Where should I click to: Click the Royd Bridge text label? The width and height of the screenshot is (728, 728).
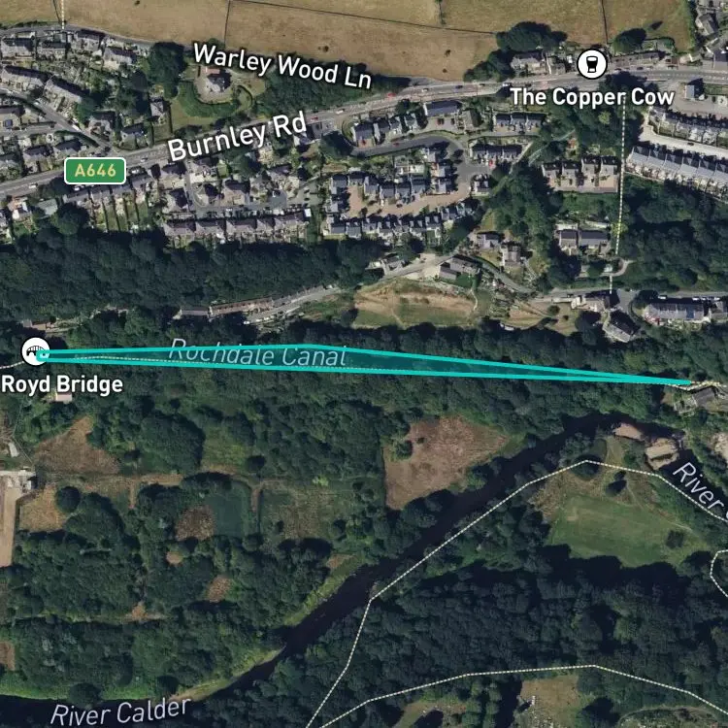62,384
